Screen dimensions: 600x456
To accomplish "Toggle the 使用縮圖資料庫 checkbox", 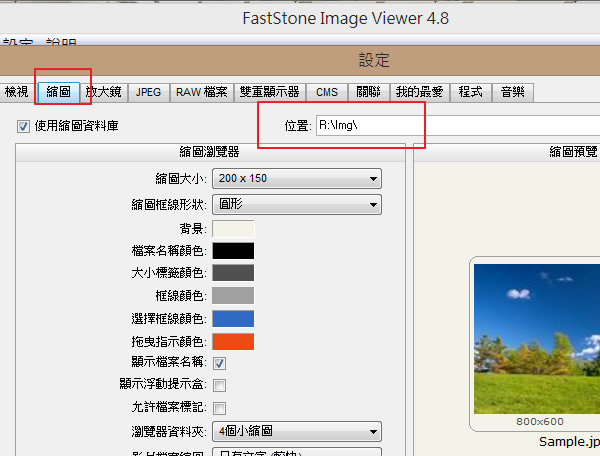I will (x=23, y=126).
